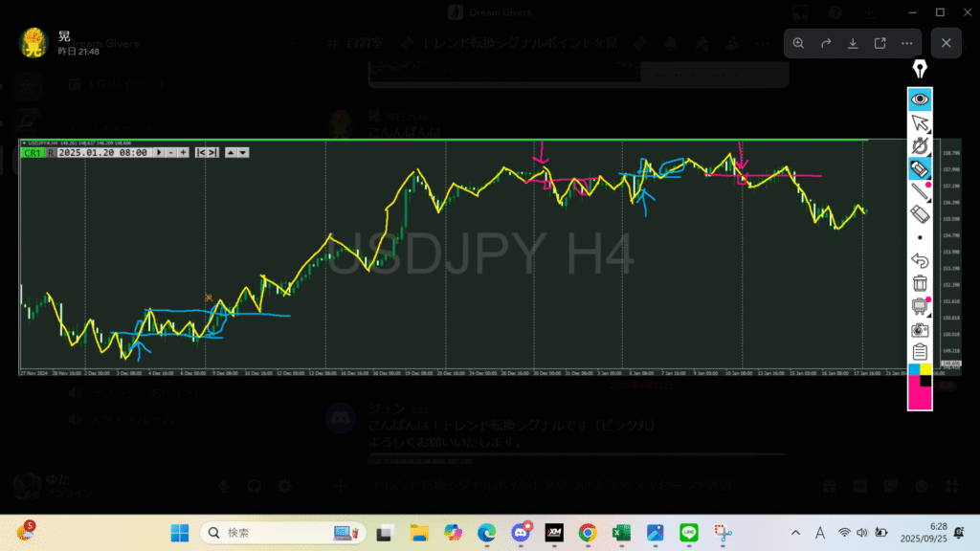Click the undo arrow in drawing toolbar
Viewport: 980px width, 551px height.
pyautogui.click(x=920, y=260)
